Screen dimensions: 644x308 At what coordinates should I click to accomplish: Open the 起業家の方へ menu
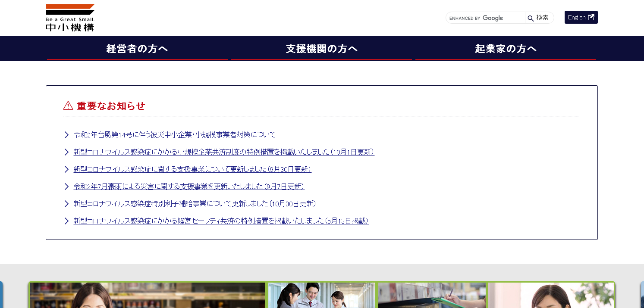click(x=506, y=49)
